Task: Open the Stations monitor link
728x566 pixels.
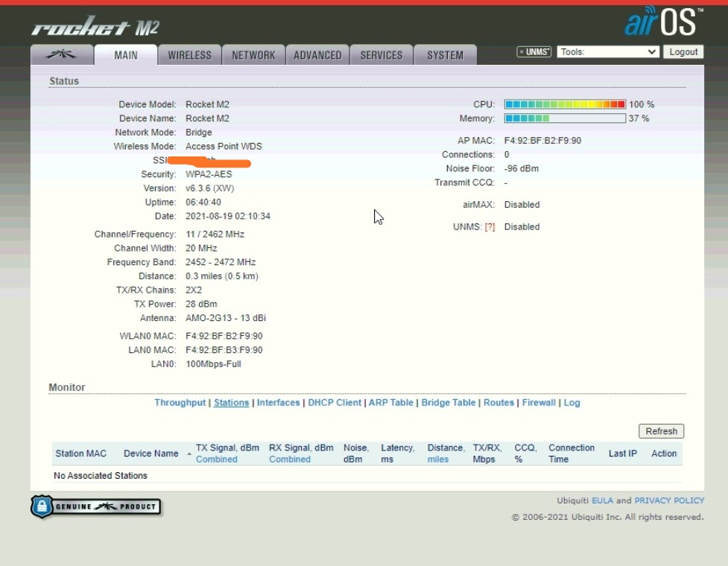Action: (x=231, y=403)
